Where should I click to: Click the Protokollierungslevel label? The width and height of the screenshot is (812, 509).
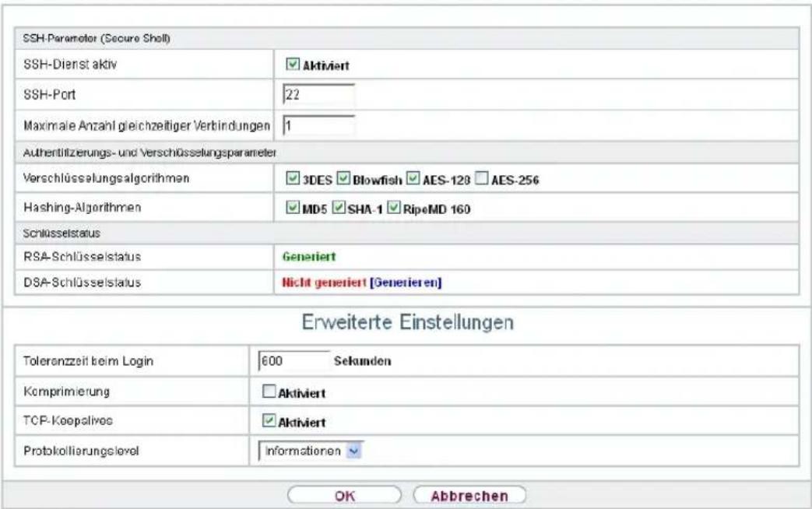(x=81, y=451)
